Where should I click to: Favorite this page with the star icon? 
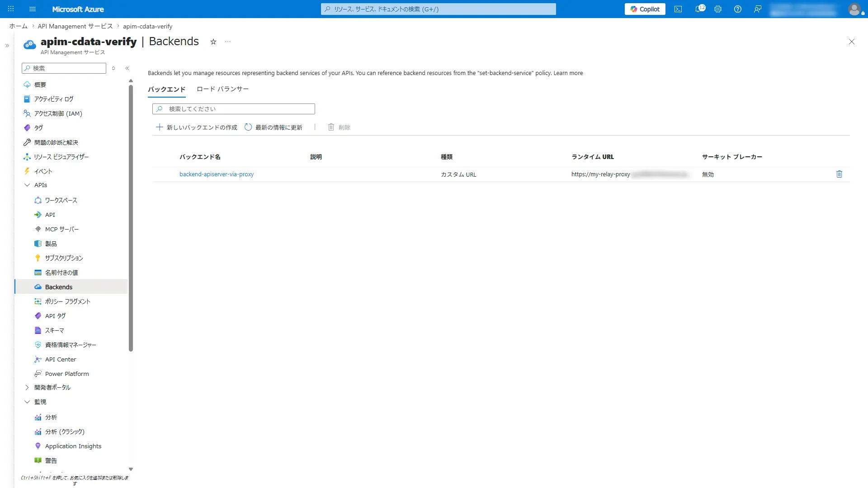pos(213,42)
